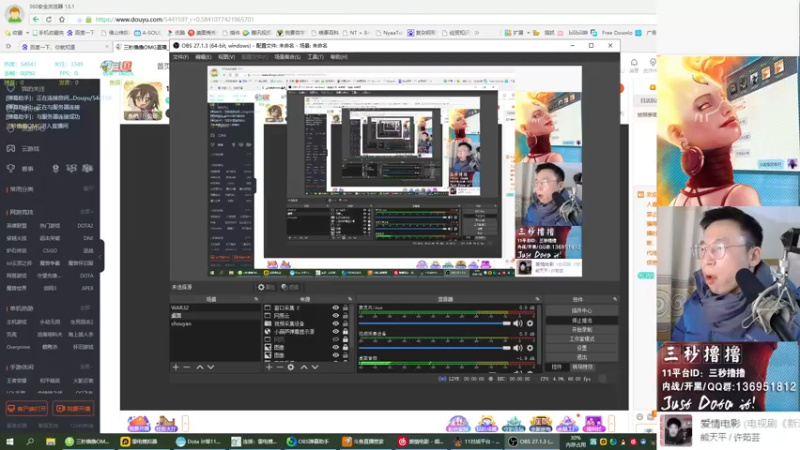Move scene down with arrow icon
The height and width of the screenshot is (450, 800).
pos(211,367)
